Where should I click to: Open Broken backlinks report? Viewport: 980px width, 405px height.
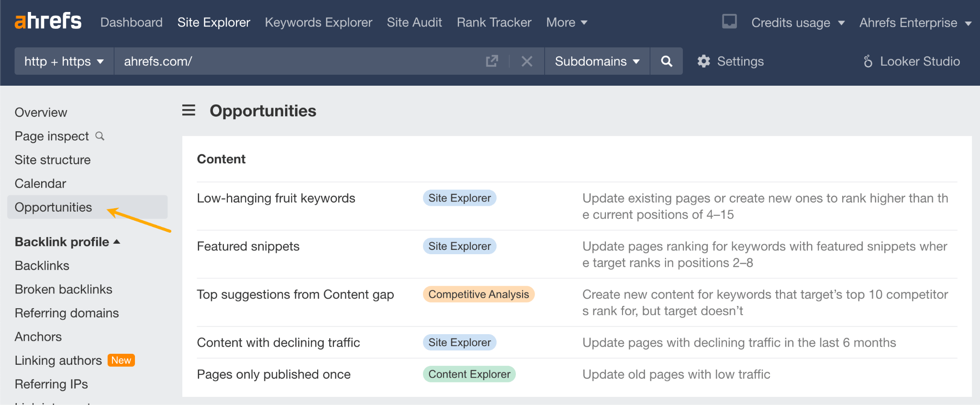pyautogui.click(x=64, y=289)
